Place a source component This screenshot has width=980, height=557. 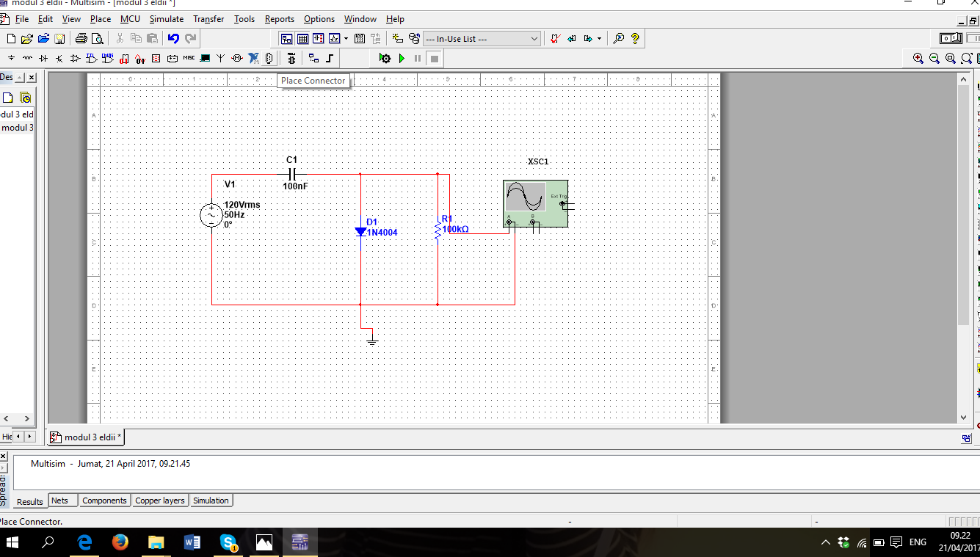click(11, 58)
